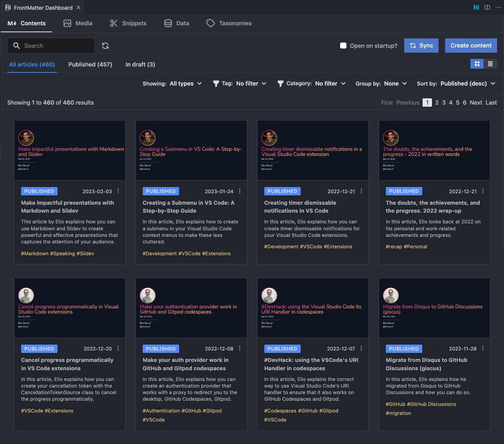Open the actions menu for the 2022-12-07 article
Screen dimensions: 504x444
(x=361, y=348)
